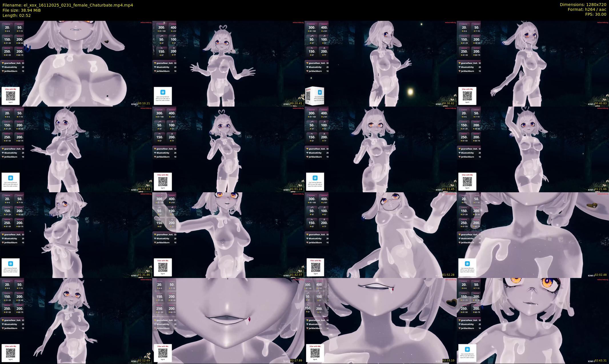Click the Length 02:52 text
609x364 pixels.
pyautogui.click(x=17, y=15)
